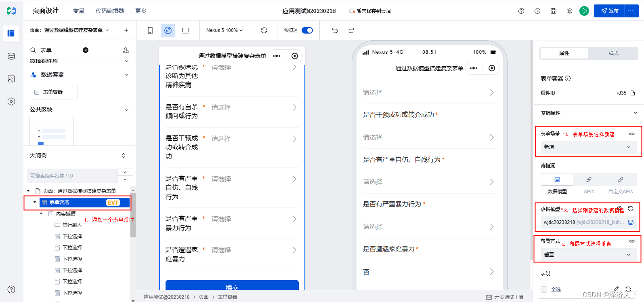Click the form container component tile
Screen dimensions: 644x302
(x=54, y=92)
